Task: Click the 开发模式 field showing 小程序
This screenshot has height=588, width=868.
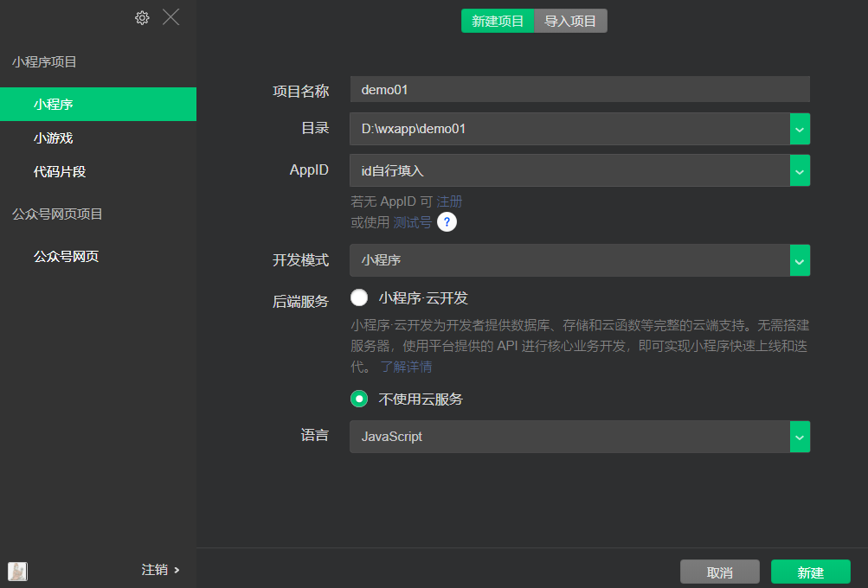Action: (569, 260)
